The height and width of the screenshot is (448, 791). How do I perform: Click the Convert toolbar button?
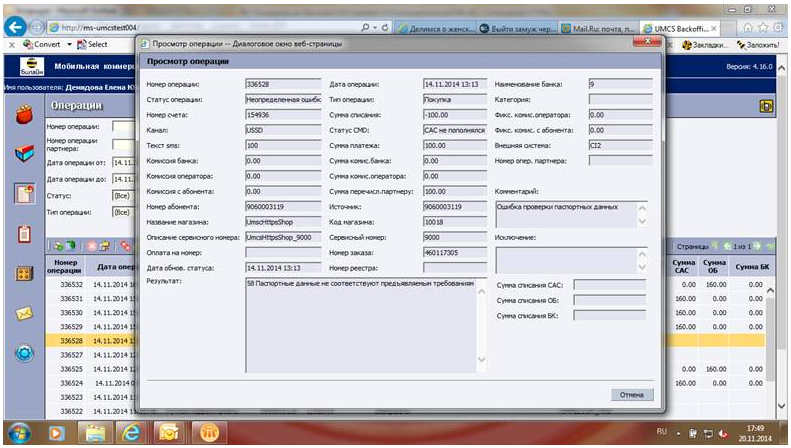(x=42, y=44)
